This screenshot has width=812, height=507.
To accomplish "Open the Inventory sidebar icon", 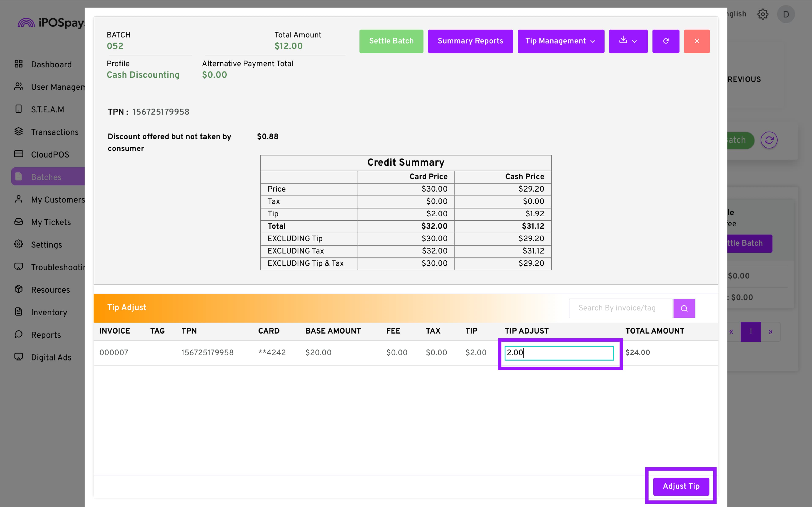I will 19,312.
